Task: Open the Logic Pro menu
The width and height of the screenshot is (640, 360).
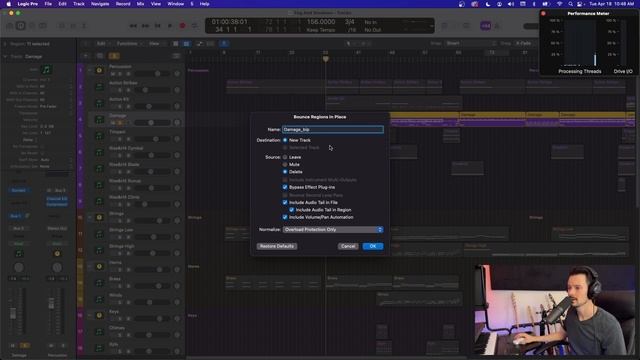Action: click(x=28, y=4)
